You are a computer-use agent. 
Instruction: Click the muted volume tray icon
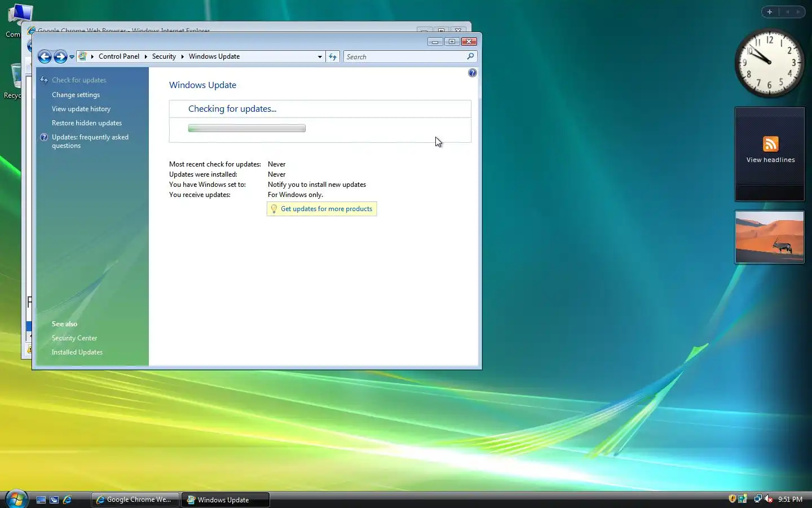pos(768,499)
